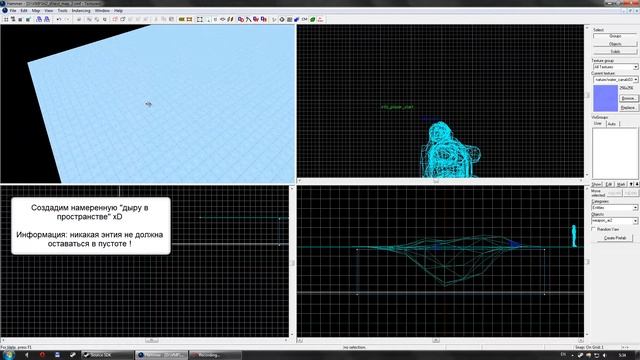Open the Instancing menu
Screen dimensions: 640x360
tap(81, 11)
